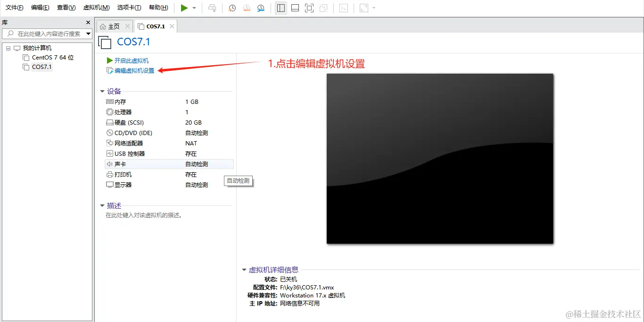Select COS7.1 in the library tree
The width and height of the screenshot is (644, 322).
point(42,67)
